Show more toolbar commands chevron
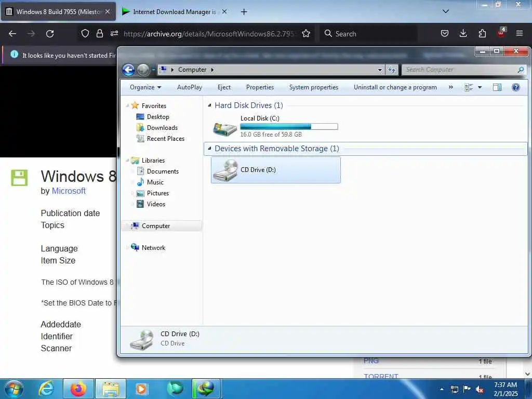 450,87
